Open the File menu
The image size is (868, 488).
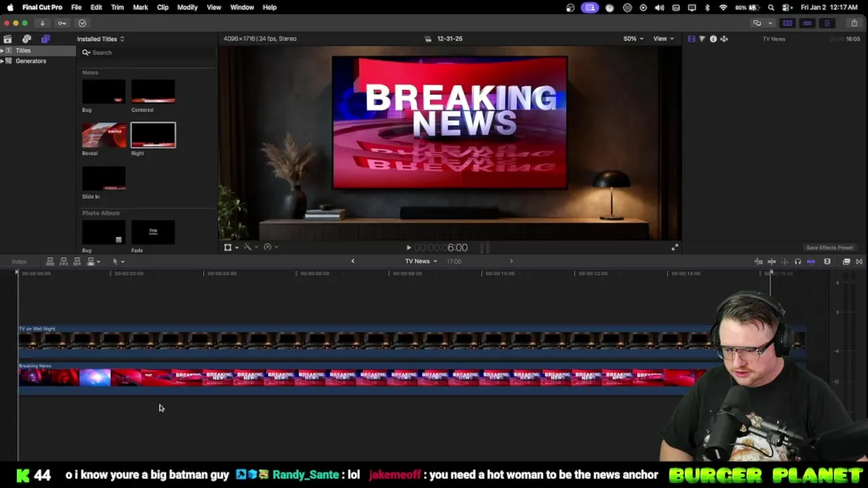point(76,7)
